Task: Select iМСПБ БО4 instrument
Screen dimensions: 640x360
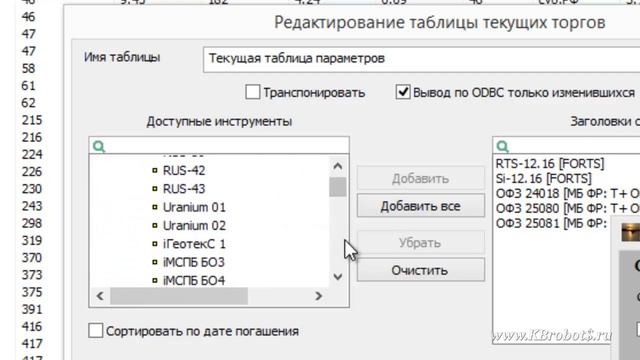Action: (194, 280)
